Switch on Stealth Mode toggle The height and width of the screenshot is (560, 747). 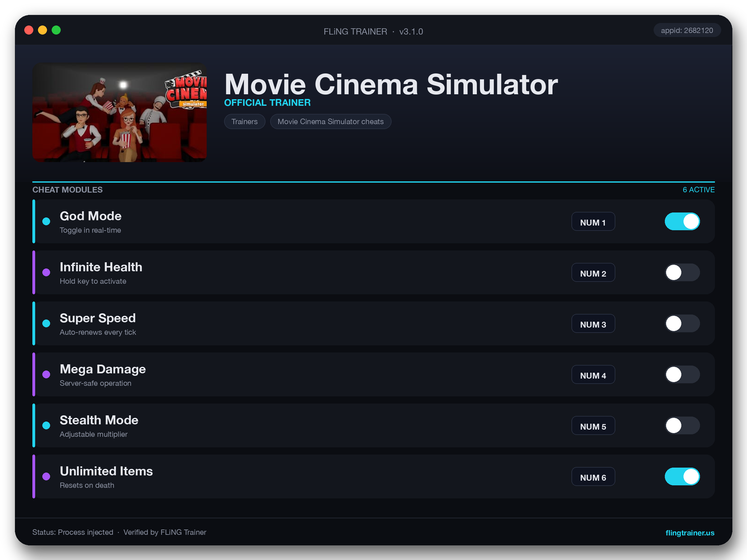[x=682, y=425]
